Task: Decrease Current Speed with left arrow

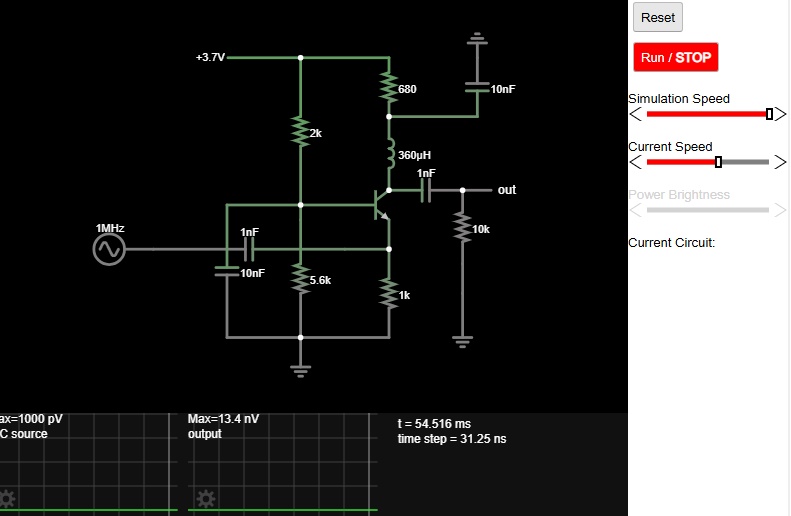Action: (636, 162)
